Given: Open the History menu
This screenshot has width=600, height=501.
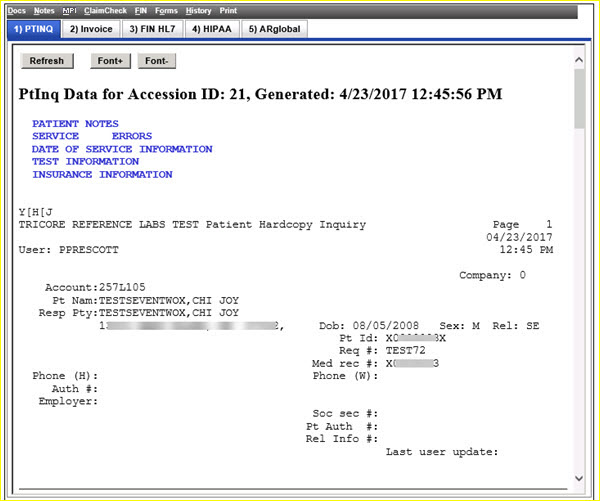Looking at the screenshot, I should pos(198,10).
